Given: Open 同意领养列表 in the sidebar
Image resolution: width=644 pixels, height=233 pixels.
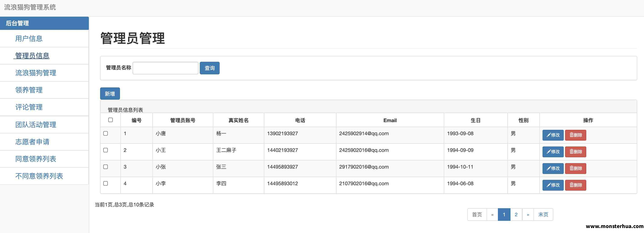Looking at the screenshot, I should [x=35, y=159].
